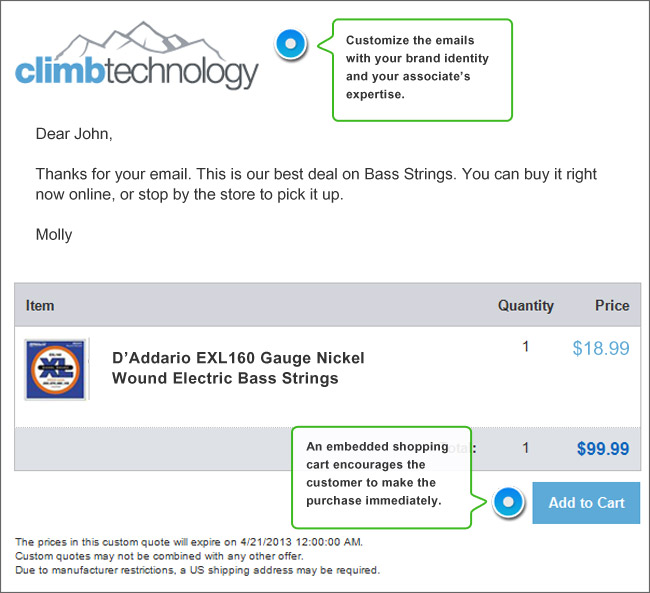The height and width of the screenshot is (593, 650).
Task: Open the D'Addario bass strings product thumbnail
Action: (x=56, y=369)
